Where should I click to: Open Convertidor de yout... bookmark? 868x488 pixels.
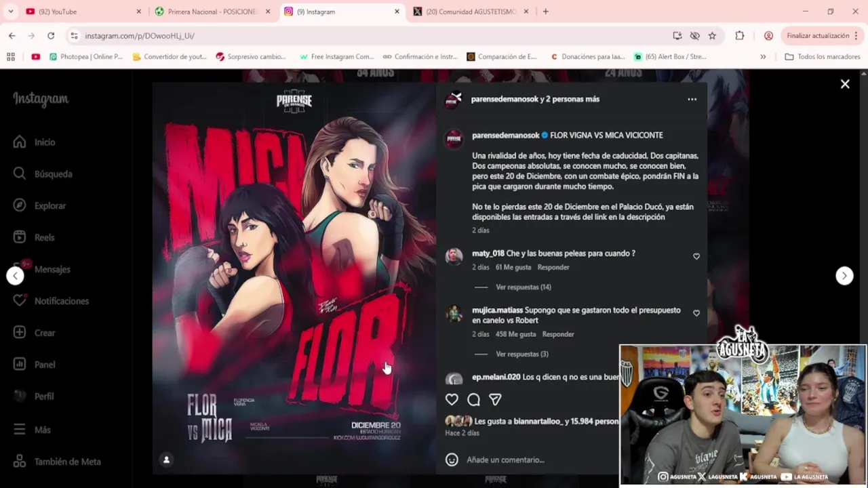(x=170, y=57)
